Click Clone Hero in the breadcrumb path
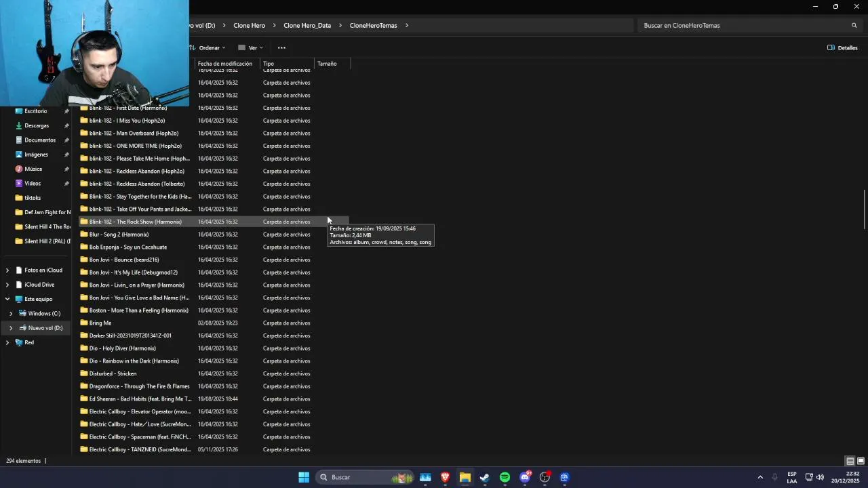 tap(249, 25)
